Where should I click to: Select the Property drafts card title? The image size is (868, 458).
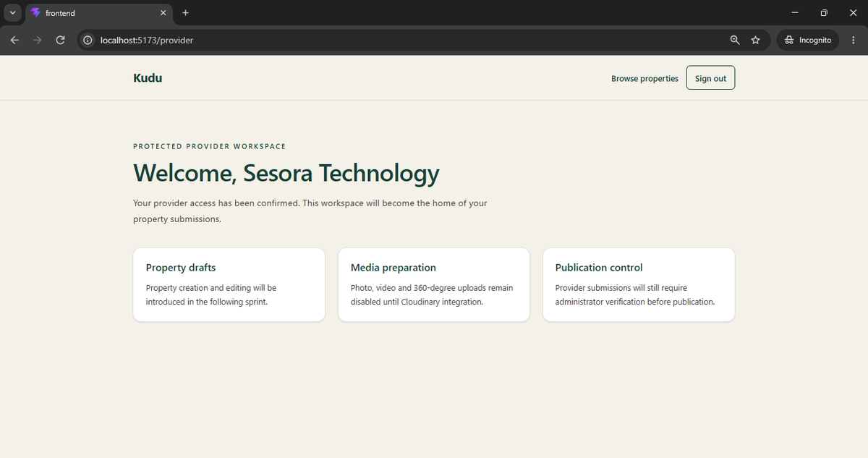[181, 268]
